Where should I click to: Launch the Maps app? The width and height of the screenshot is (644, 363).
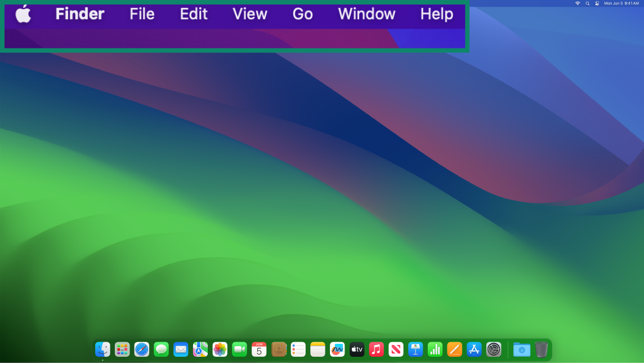[x=200, y=349]
